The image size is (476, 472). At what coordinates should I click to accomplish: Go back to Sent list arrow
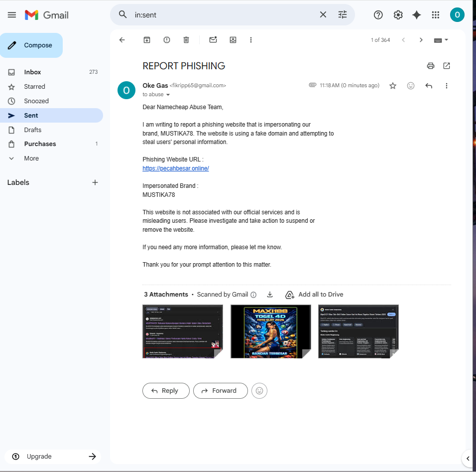coord(122,40)
